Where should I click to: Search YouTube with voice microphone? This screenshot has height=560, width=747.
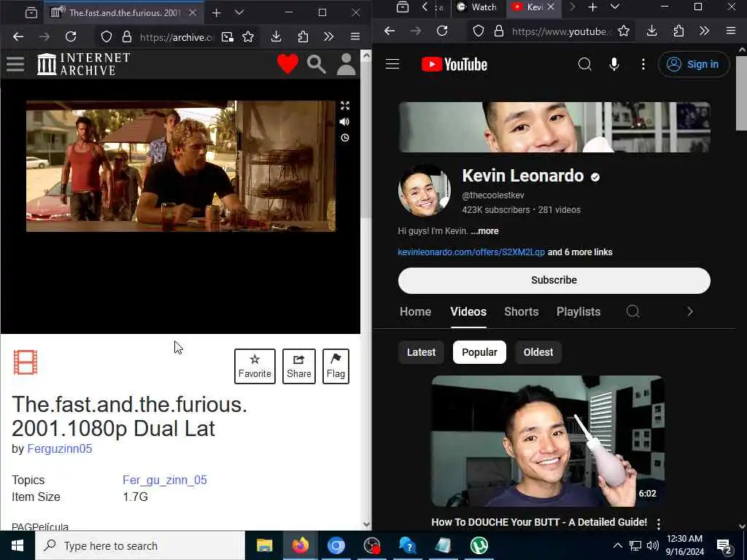[614, 64]
